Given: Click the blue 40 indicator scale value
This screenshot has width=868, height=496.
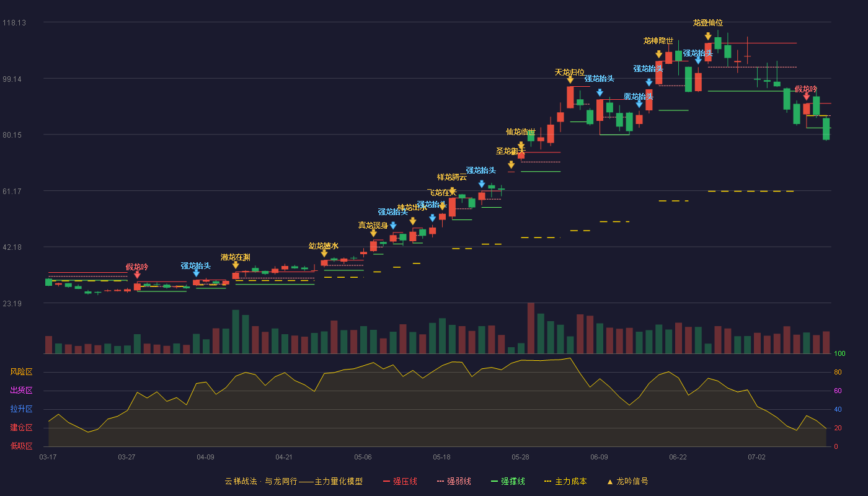Looking at the screenshot, I should [838, 409].
